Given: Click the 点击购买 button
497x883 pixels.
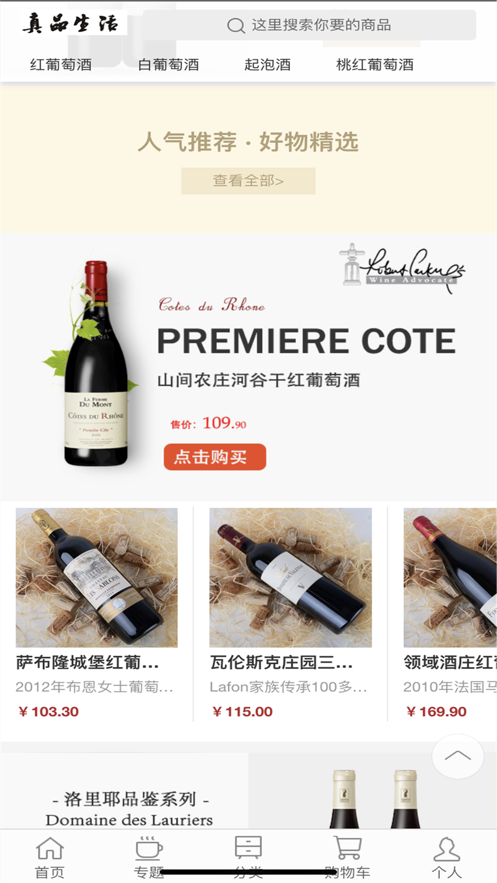Looking at the screenshot, I should (215, 457).
